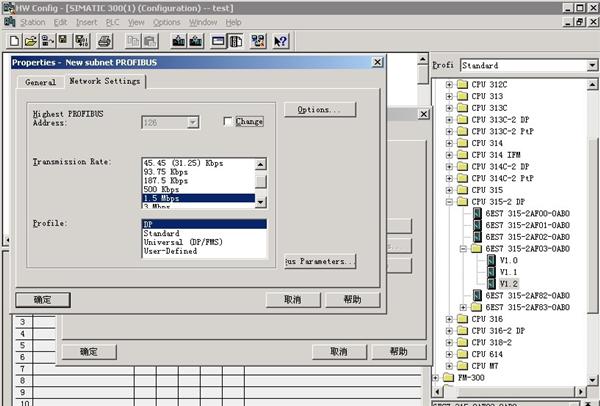Click the toolbar icon right of the floppy disk
Image resolution: width=600 pixels, height=406 pixels.
82,41
